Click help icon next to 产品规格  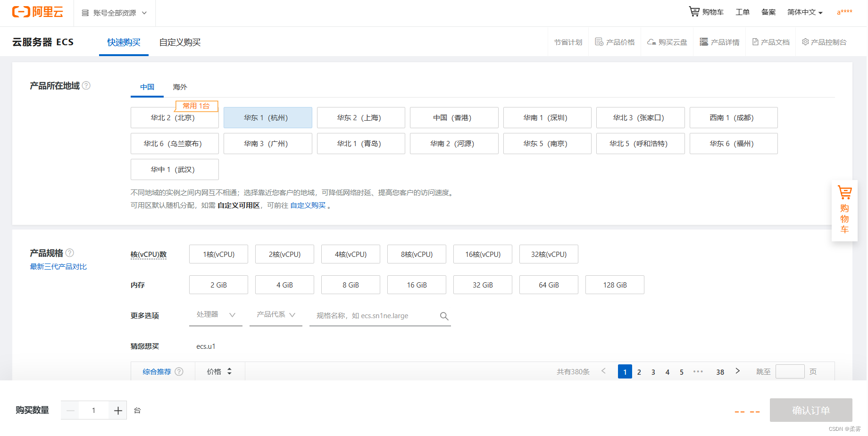(x=70, y=253)
